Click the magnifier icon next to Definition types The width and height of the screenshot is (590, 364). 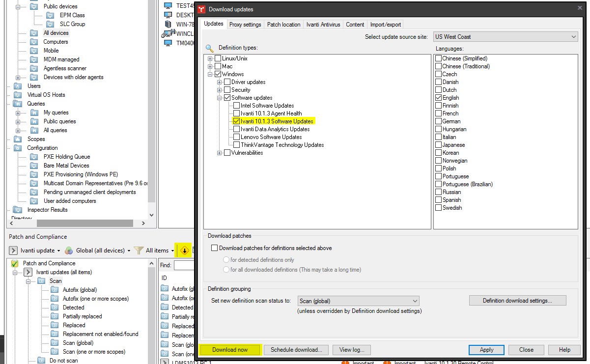209,48
